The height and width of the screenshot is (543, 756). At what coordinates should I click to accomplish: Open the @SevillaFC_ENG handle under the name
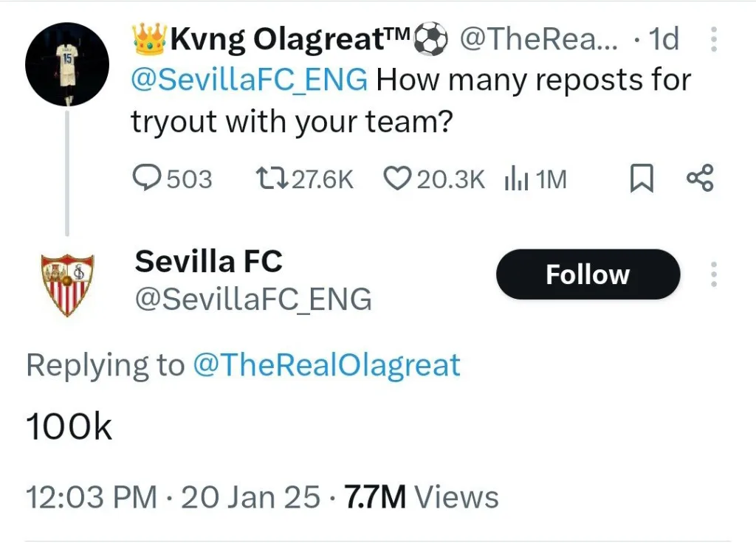click(x=253, y=299)
